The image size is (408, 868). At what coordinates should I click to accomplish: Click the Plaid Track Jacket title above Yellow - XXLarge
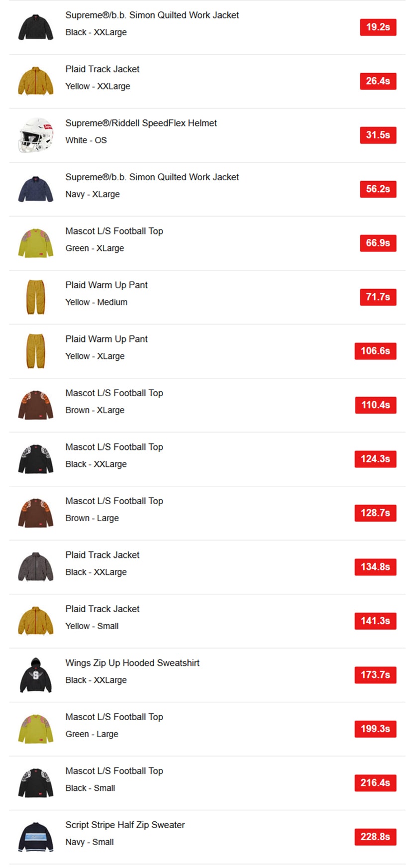coord(102,69)
